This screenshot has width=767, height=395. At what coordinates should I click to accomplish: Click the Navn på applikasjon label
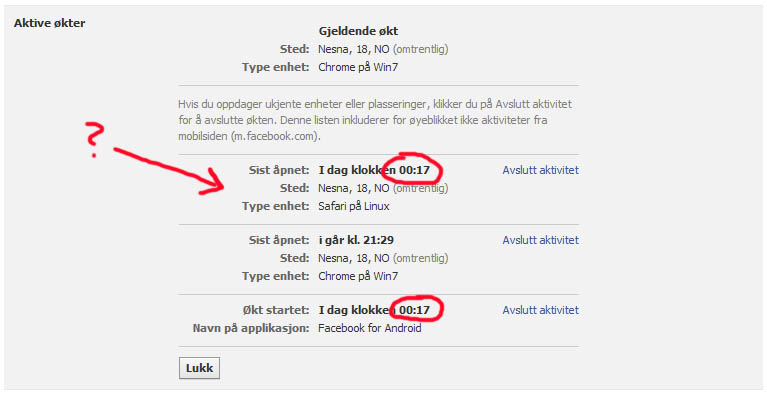pyautogui.click(x=251, y=328)
